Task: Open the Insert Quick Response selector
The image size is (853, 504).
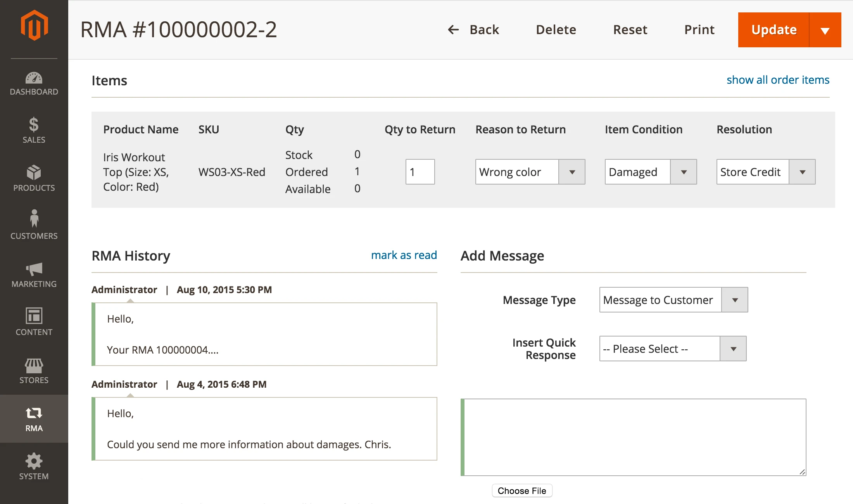Action: point(733,349)
